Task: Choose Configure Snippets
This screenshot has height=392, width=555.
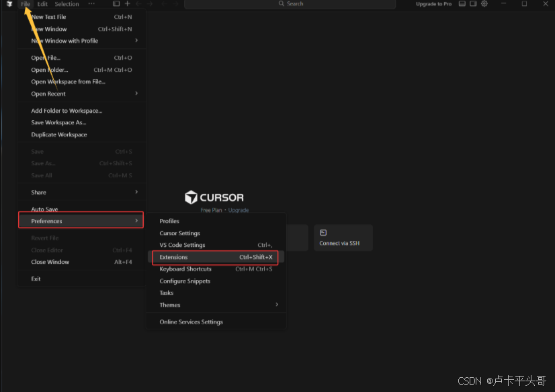Action: (x=216, y=281)
